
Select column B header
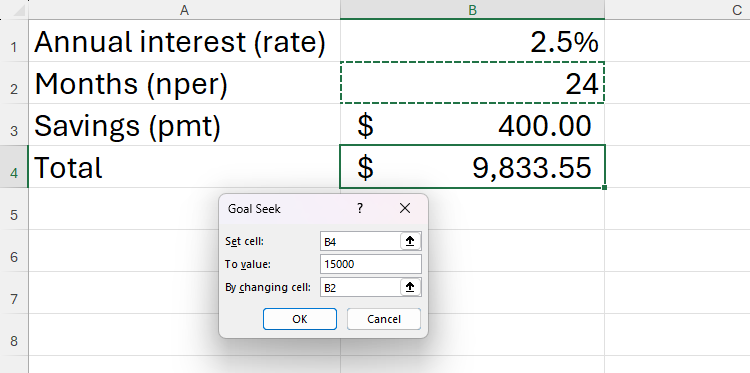click(472, 10)
